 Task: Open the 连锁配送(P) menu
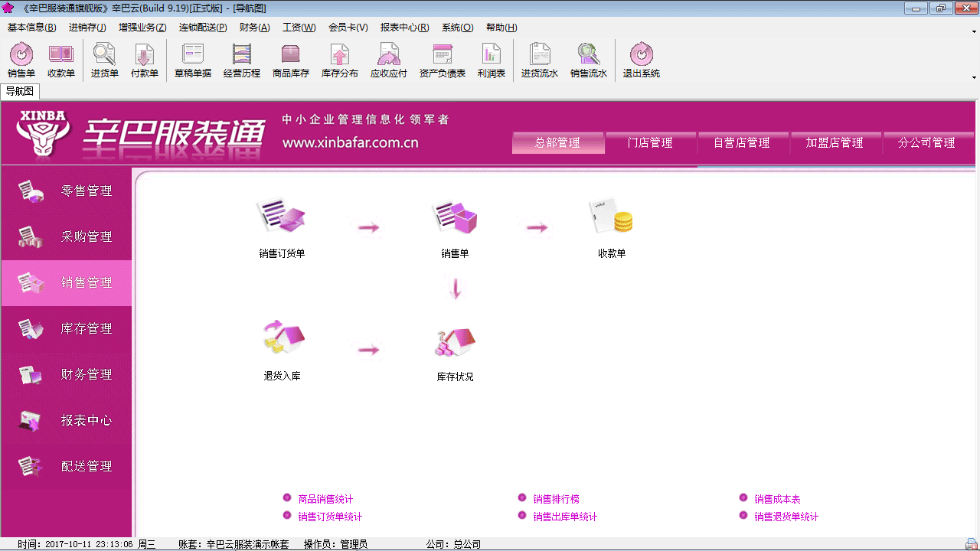203,28
